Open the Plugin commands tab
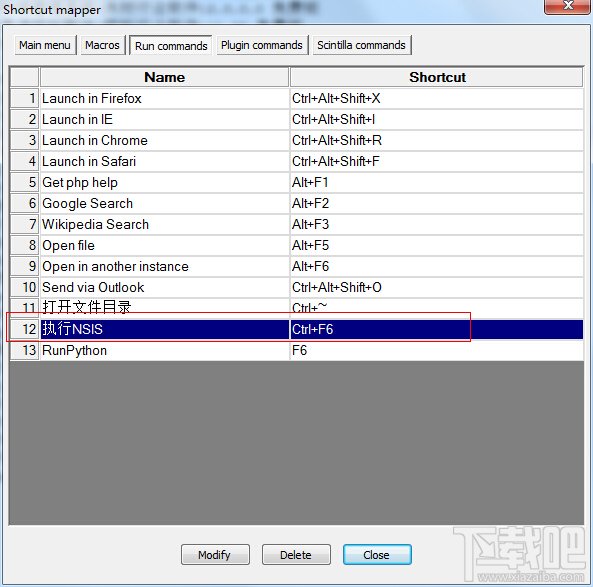593x587 pixels. coord(262,45)
